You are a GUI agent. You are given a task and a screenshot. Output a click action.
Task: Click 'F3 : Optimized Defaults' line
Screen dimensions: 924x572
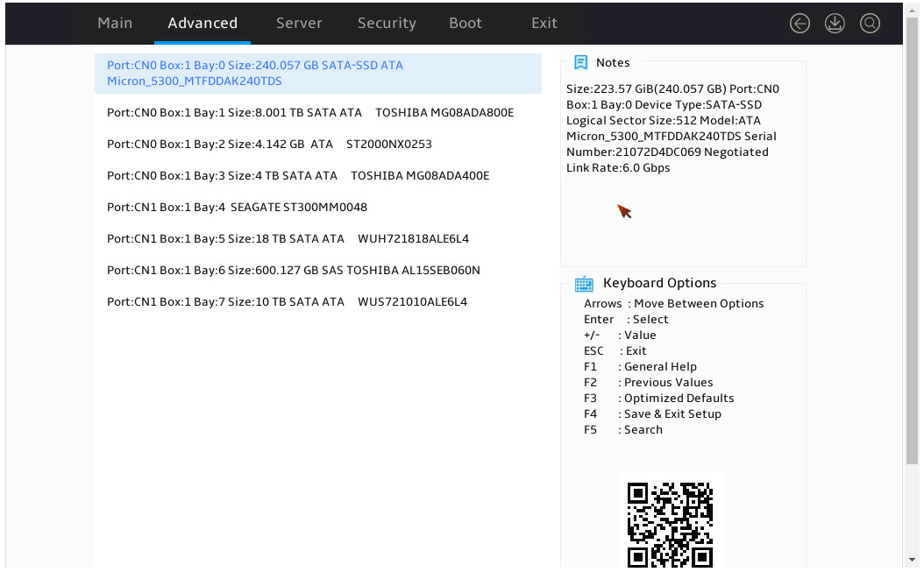coord(659,399)
